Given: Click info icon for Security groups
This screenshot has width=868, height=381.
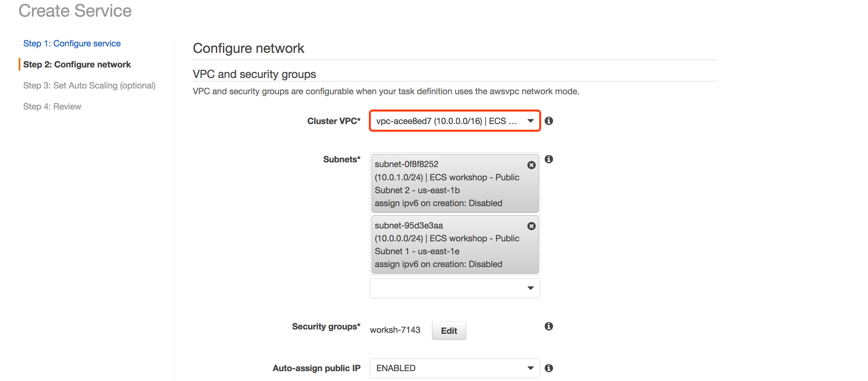Looking at the screenshot, I should pyautogui.click(x=549, y=326).
